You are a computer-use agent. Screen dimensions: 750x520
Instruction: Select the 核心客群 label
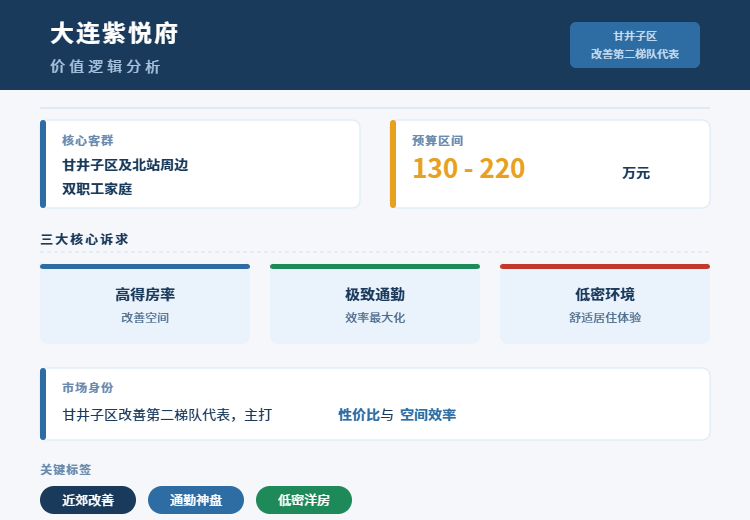[88, 141]
